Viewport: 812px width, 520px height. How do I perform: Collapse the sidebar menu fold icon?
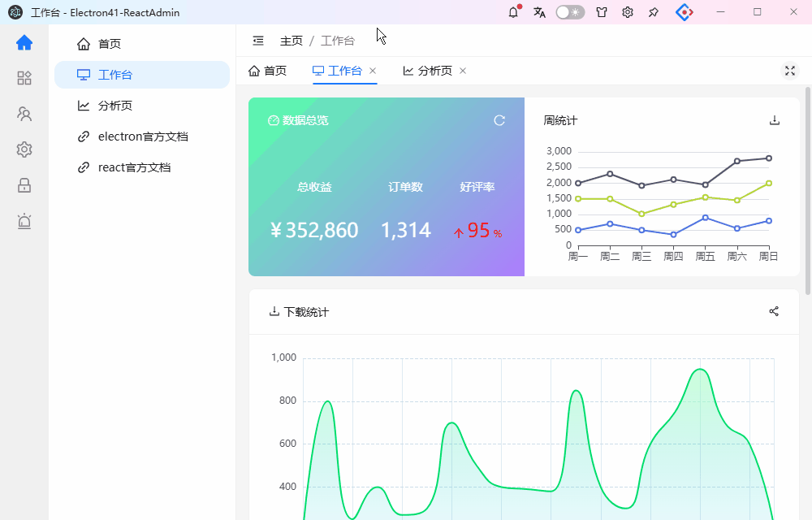(x=258, y=41)
